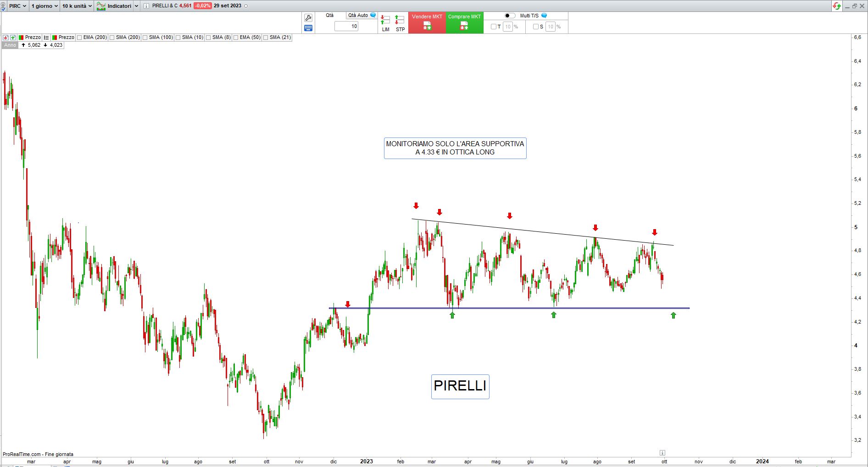The height and width of the screenshot is (467, 868).
Task: Place a LIM limit order
Action: point(385,23)
